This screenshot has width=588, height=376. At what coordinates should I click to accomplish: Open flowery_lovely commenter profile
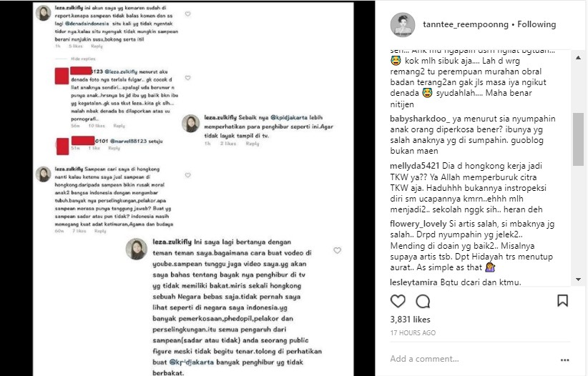tap(418, 224)
